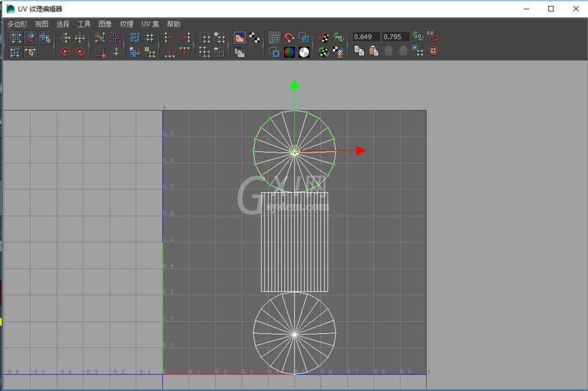The height and width of the screenshot is (391, 588).
Task: Add selected UVs to isolate set
Action: click(x=219, y=38)
